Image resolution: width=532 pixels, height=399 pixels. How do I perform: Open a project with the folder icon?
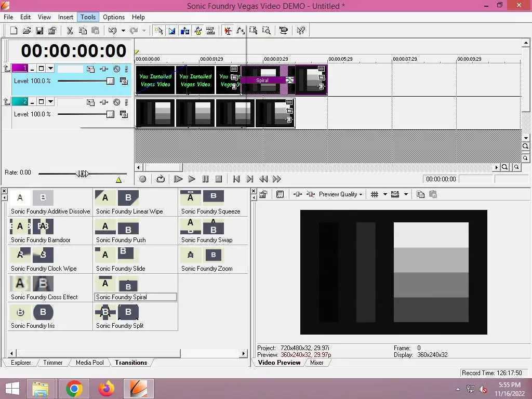26,31
